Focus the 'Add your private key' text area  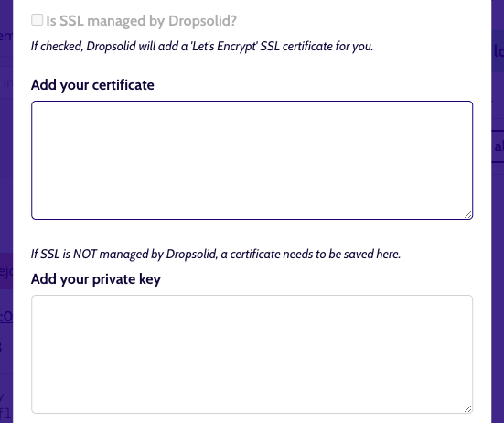[x=252, y=354]
